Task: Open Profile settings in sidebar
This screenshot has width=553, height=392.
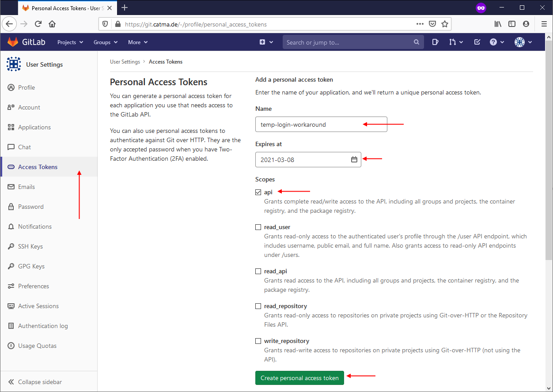Action: 49,87
